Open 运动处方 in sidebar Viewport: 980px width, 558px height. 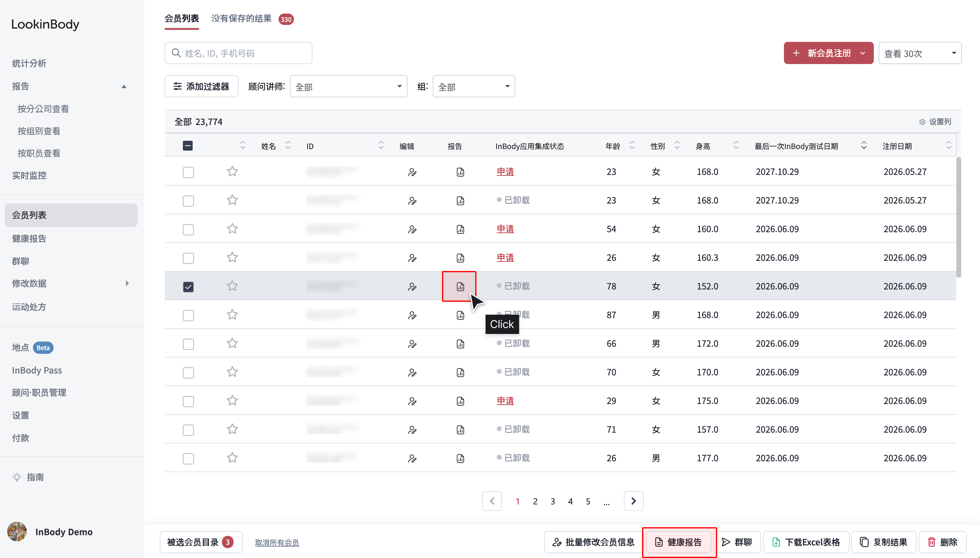[29, 307]
